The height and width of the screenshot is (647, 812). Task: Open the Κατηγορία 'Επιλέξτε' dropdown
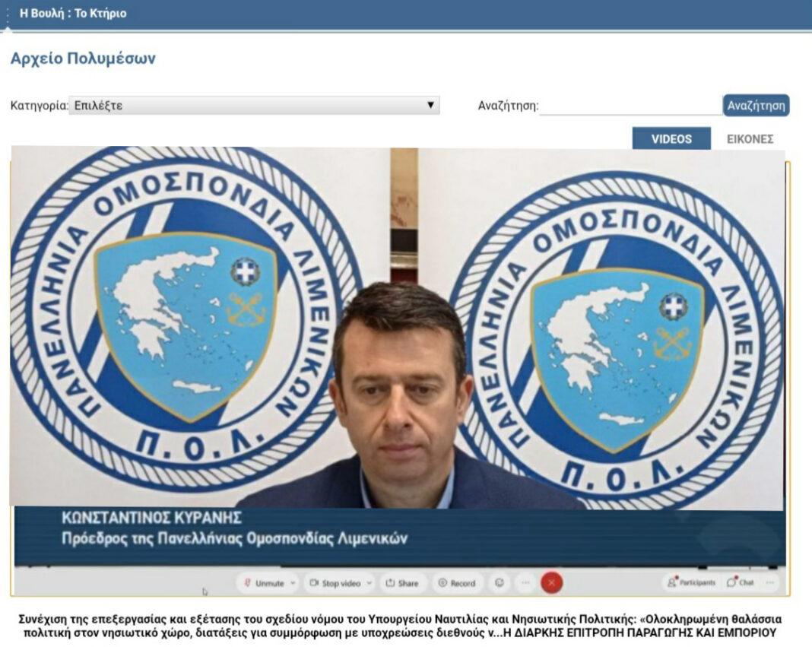tap(254, 106)
